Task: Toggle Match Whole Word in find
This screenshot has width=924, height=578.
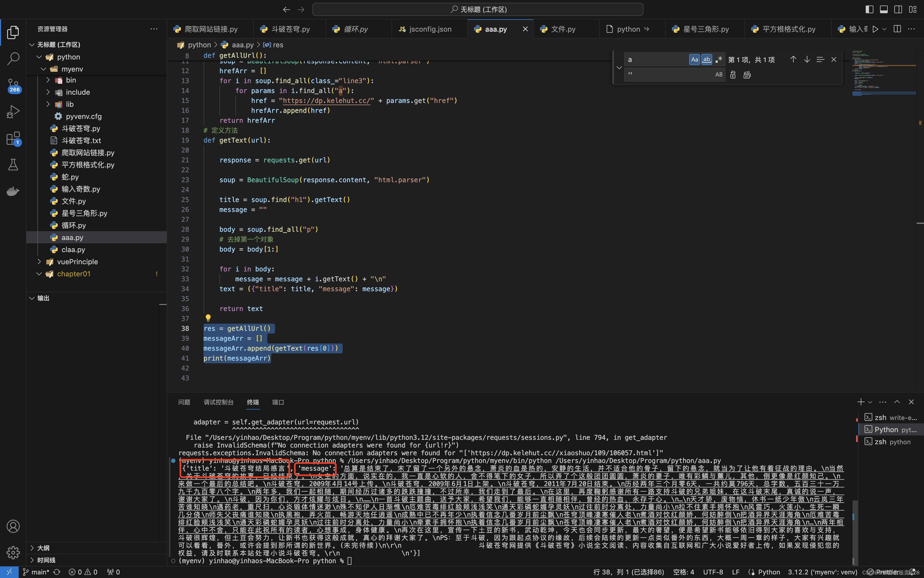Action: pyautogui.click(x=707, y=59)
